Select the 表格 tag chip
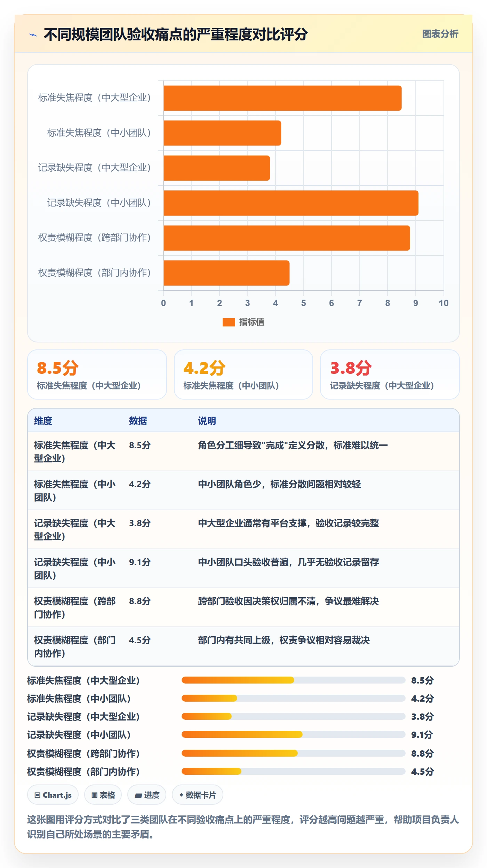487x868 pixels. pyautogui.click(x=103, y=795)
